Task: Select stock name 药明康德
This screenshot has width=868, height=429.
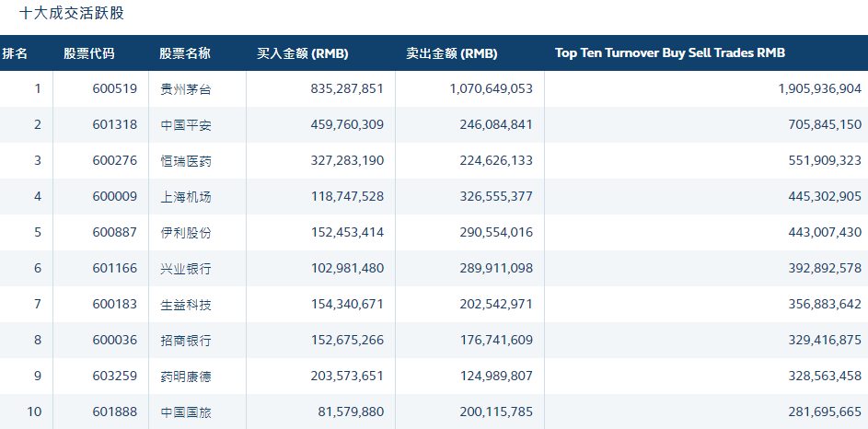Action: pyautogui.click(x=185, y=377)
